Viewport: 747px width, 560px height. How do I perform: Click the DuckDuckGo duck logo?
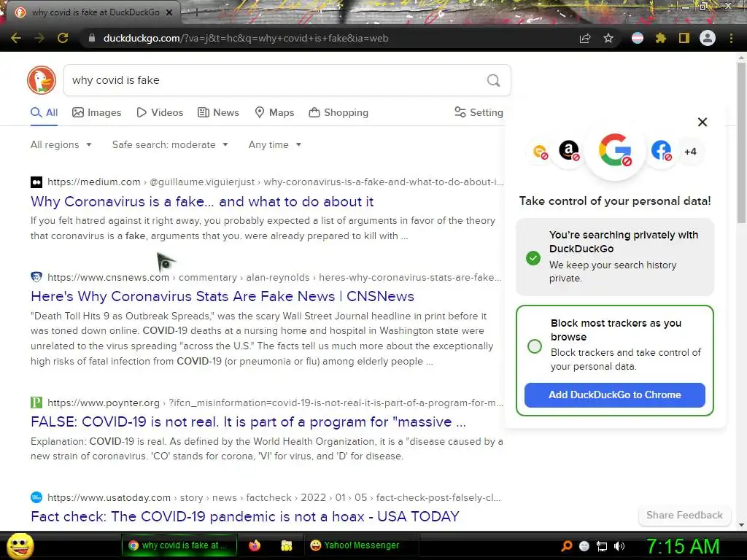42,80
